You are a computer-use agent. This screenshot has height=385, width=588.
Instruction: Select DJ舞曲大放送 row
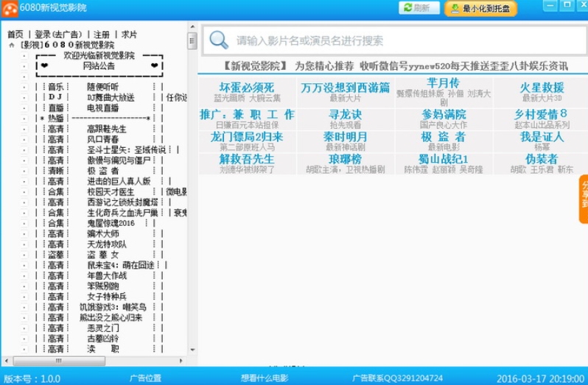111,97
